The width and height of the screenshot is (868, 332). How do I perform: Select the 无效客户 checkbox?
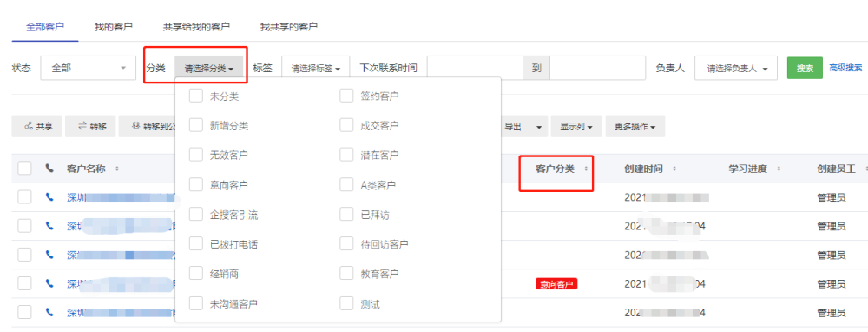point(196,155)
